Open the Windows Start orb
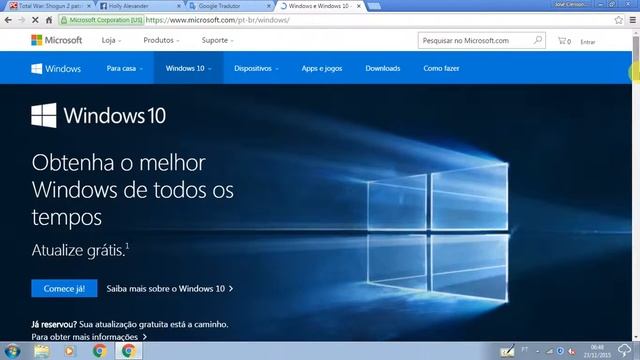The height and width of the screenshot is (360, 640). click(x=12, y=351)
